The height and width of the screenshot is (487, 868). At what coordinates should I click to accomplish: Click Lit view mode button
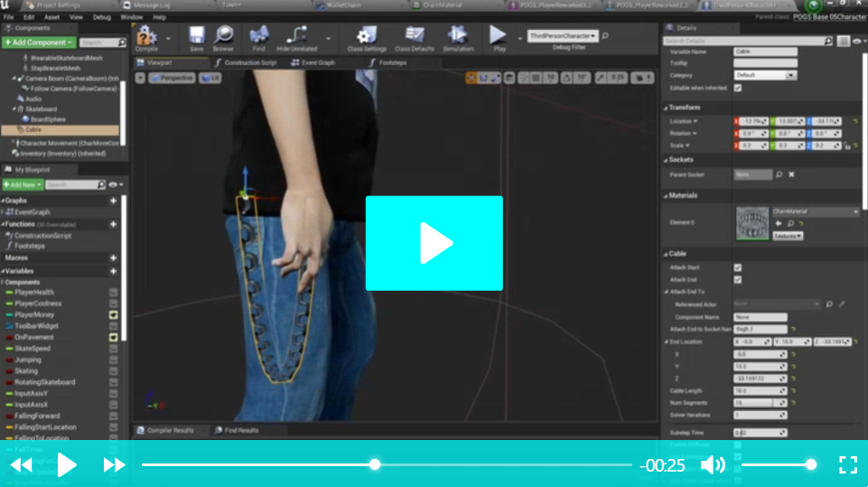[210, 78]
